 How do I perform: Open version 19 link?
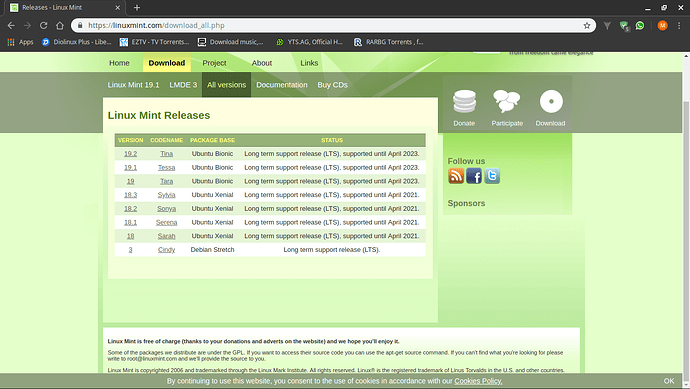tap(130, 181)
